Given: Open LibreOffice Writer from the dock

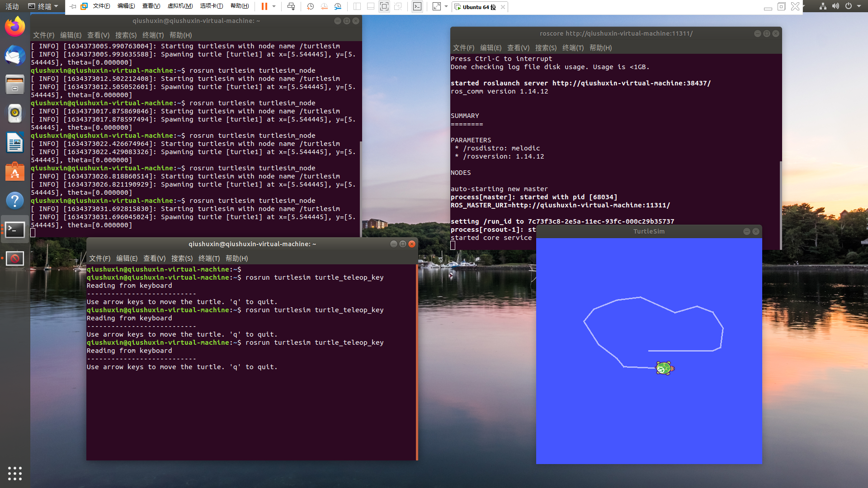Looking at the screenshot, I should coord(15,143).
